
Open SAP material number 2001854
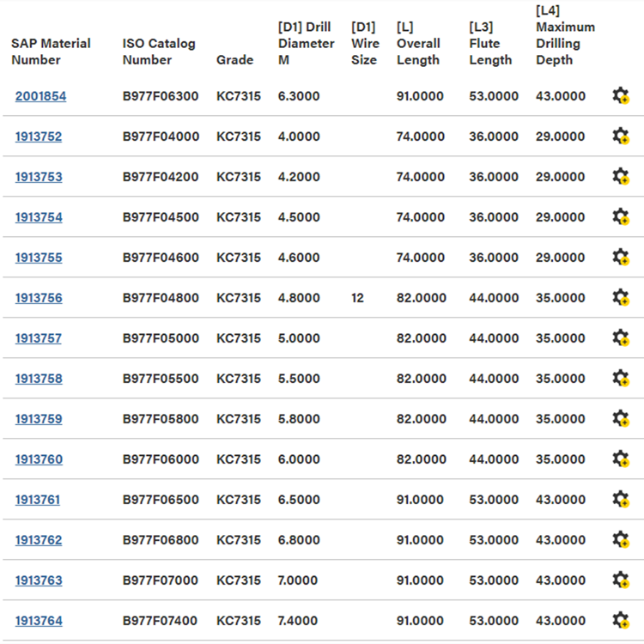pos(40,96)
